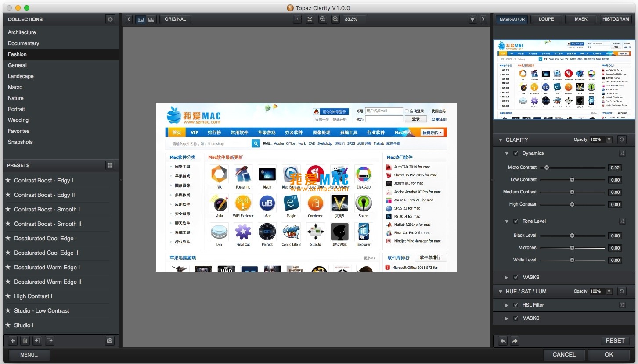Export the selected preset
This screenshot has width=638, height=364.
[x=50, y=341]
